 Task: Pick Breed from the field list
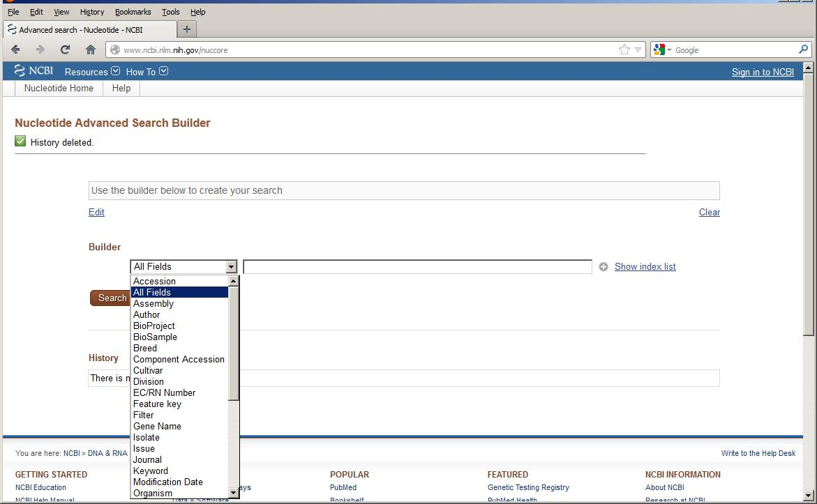click(x=180, y=349)
